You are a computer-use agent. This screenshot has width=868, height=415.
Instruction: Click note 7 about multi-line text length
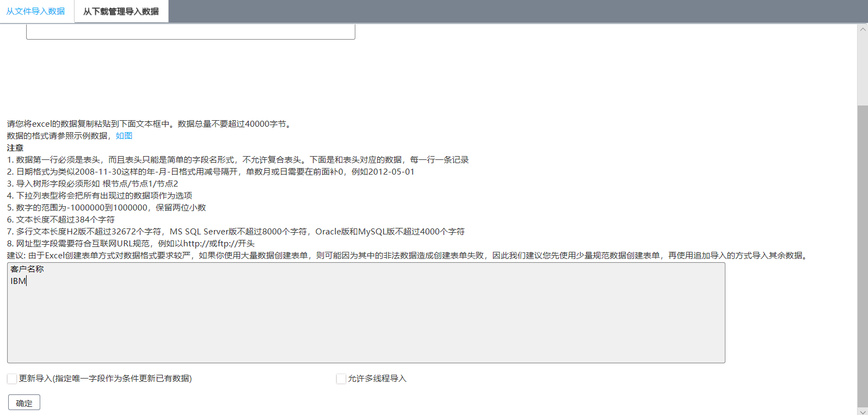236,232
